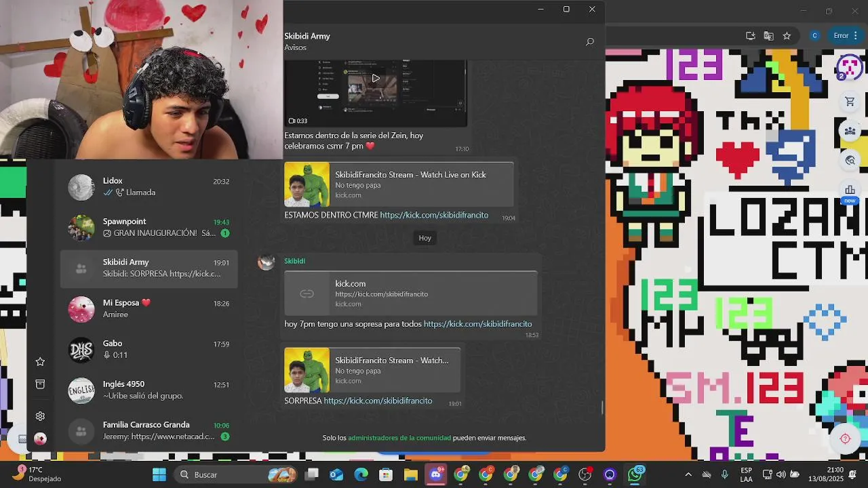Open Windows Start menu
The height and width of the screenshot is (488, 868).
(159, 474)
